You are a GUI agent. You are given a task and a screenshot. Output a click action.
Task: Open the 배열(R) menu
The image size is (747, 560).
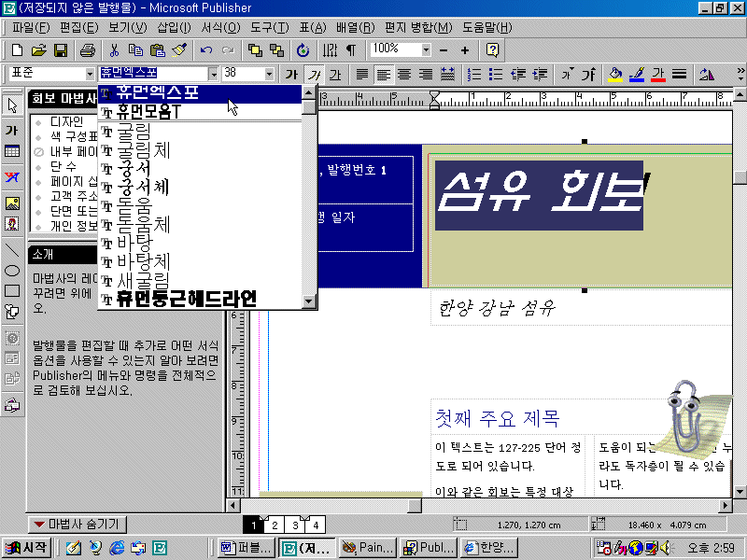356,28
